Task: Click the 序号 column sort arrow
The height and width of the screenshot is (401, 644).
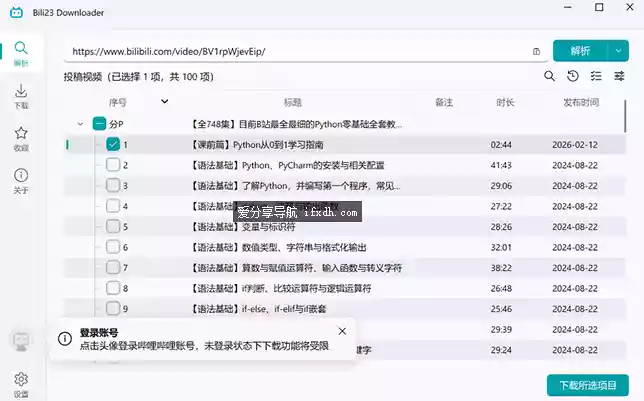Action: pos(164,101)
